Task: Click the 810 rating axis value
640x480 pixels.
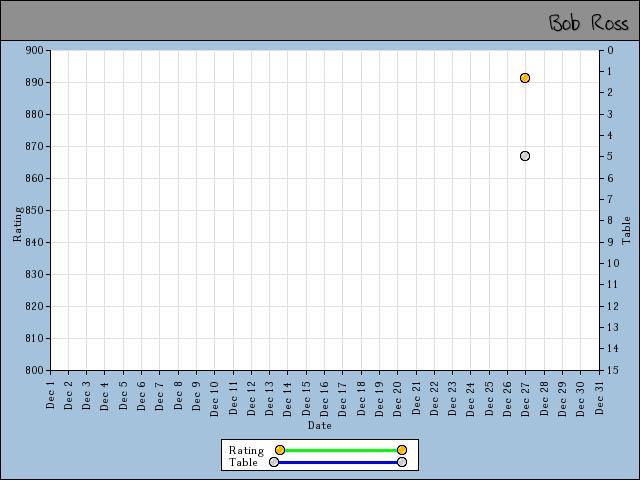Action: (x=34, y=338)
